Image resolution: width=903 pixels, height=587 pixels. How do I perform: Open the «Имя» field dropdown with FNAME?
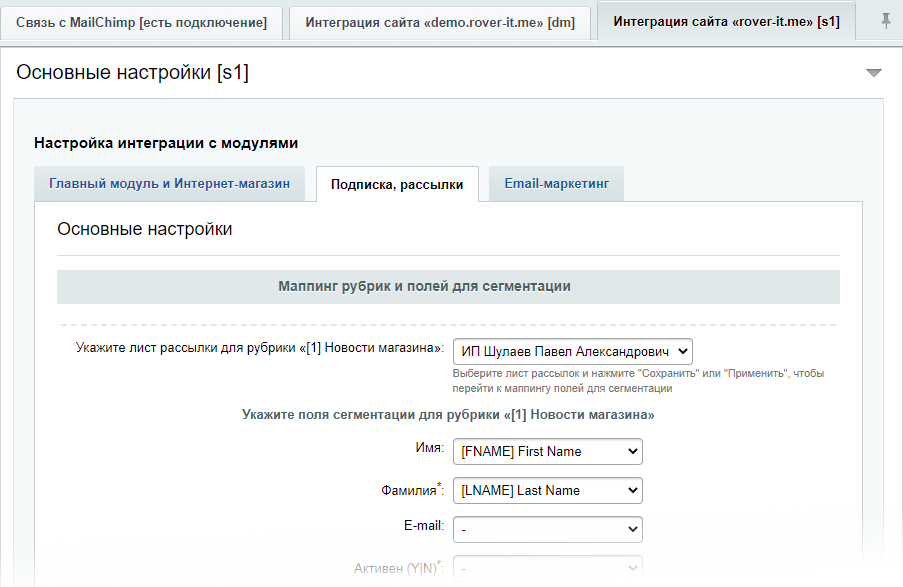(548, 452)
